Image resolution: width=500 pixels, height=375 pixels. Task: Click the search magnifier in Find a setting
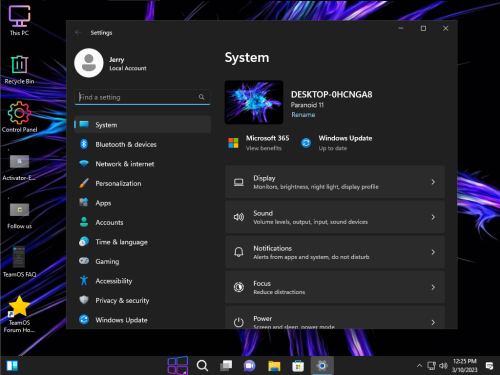(x=201, y=97)
